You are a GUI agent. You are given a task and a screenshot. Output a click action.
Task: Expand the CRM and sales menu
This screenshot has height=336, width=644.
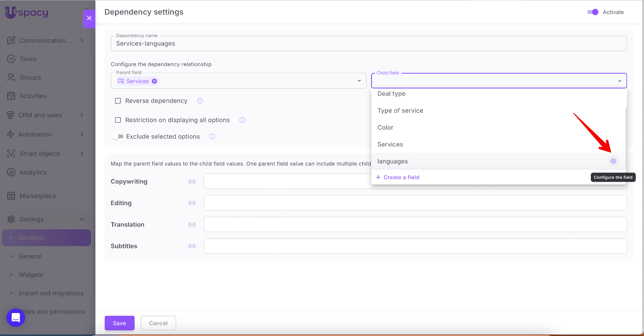[82, 115]
